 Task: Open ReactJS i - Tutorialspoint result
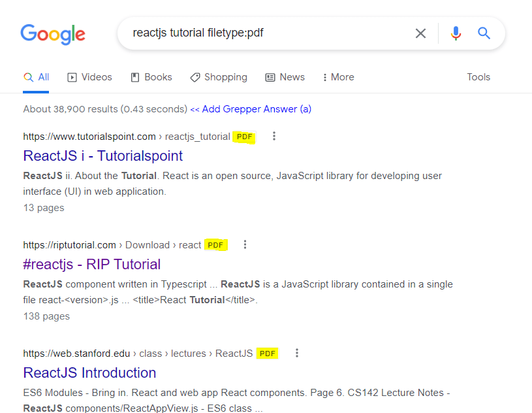(x=102, y=156)
